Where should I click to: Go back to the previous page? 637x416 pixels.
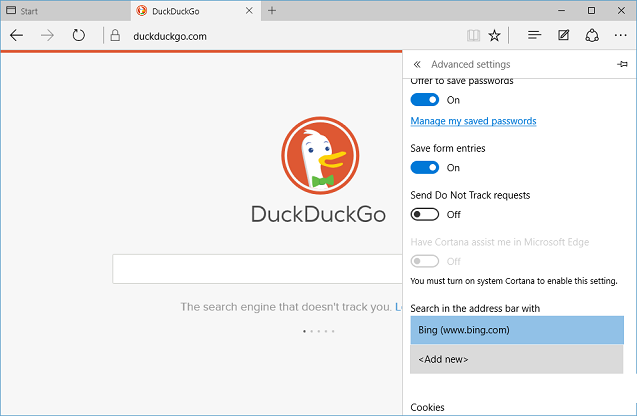tap(16, 36)
